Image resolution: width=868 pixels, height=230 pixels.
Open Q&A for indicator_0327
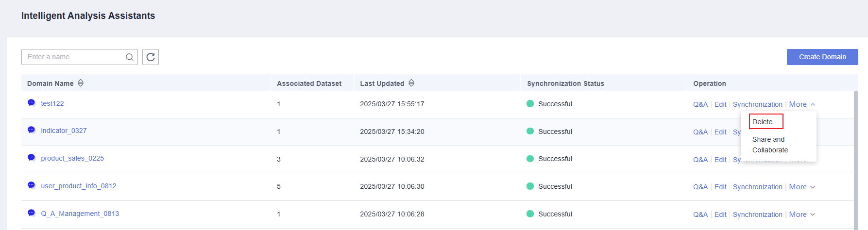[x=700, y=132]
